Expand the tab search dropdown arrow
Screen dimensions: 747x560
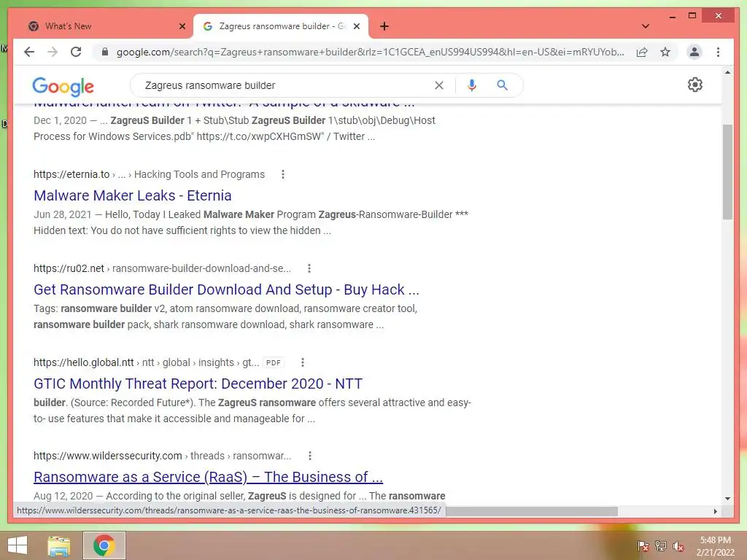point(646,26)
